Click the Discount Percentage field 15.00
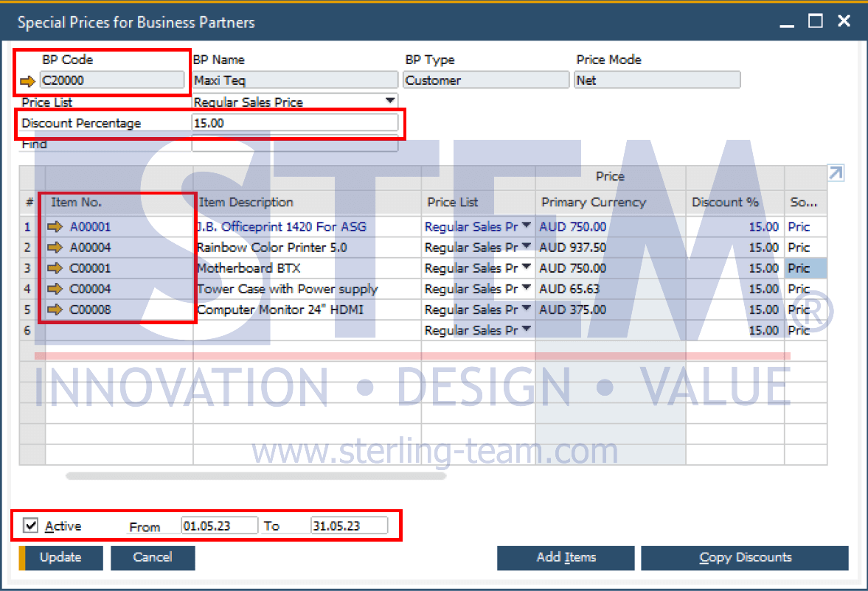 tap(295, 123)
